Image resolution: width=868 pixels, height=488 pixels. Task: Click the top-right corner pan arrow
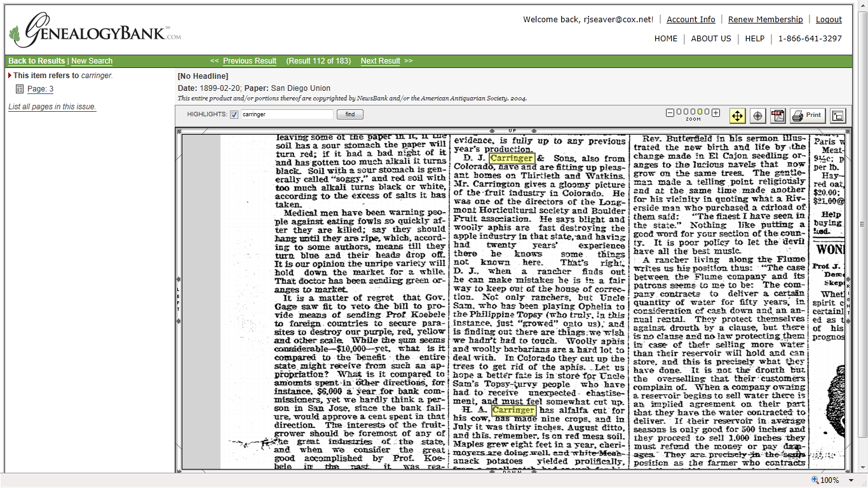pyautogui.click(x=848, y=131)
